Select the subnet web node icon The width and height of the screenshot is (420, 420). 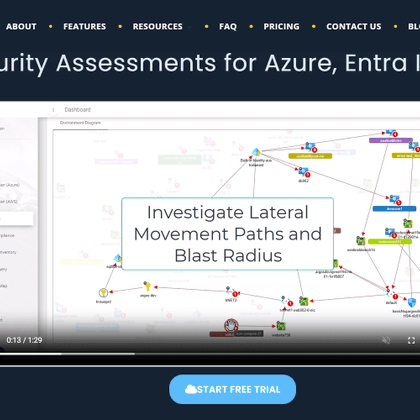(285, 301)
